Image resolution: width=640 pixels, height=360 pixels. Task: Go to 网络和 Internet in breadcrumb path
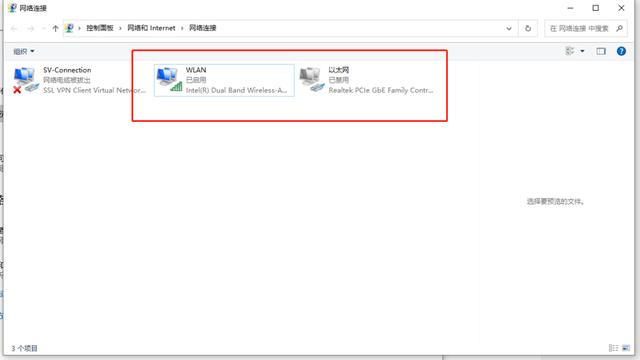[x=151, y=28]
